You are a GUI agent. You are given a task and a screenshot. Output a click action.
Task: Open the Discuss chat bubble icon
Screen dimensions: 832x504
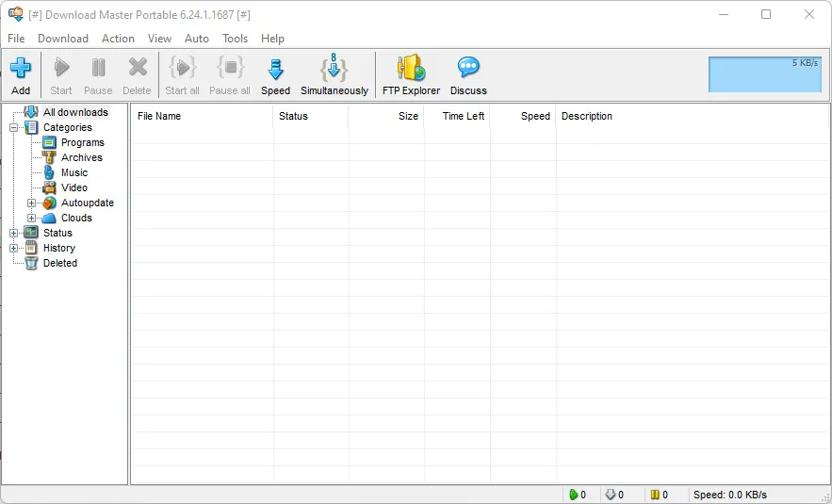pos(468,68)
